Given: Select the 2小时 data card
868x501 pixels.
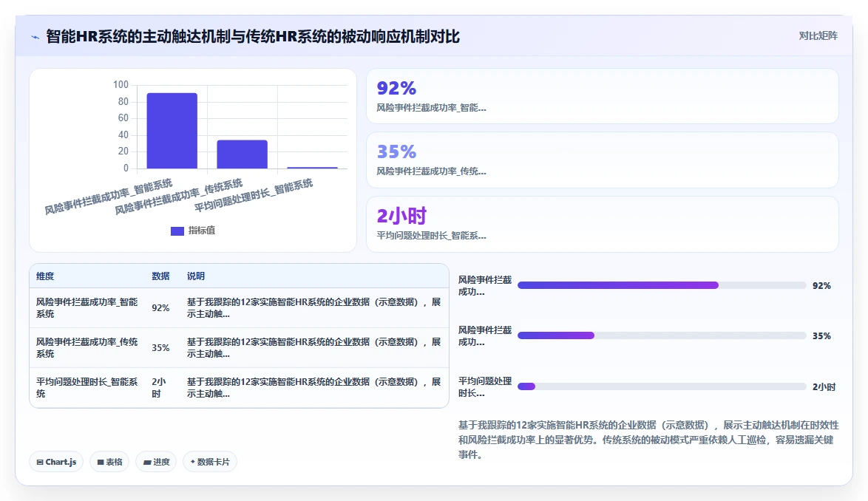Looking at the screenshot, I should click(x=603, y=224).
